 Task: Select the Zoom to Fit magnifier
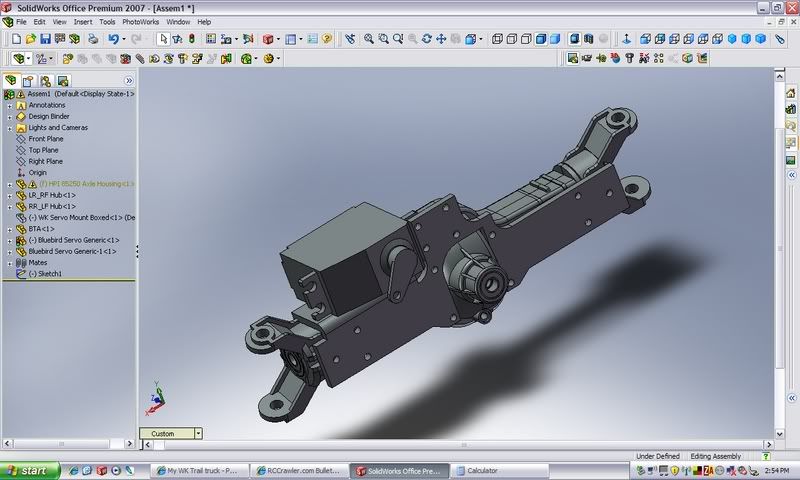point(368,39)
